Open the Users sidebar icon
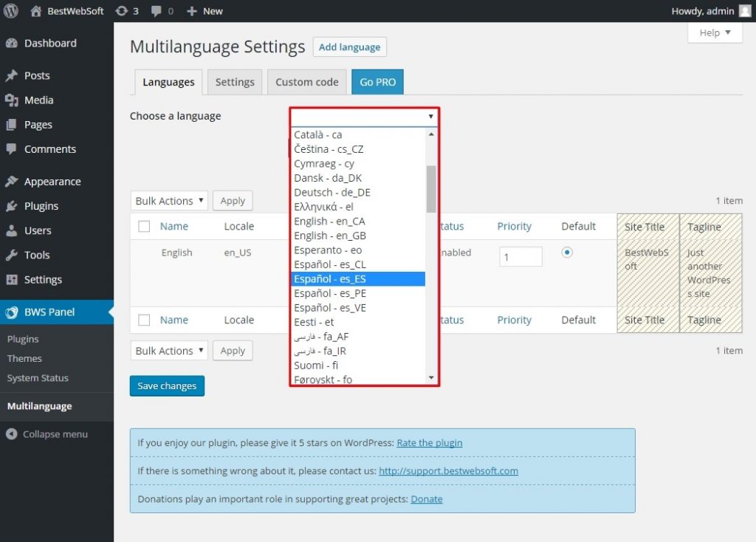The width and height of the screenshot is (756, 542). [12, 230]
